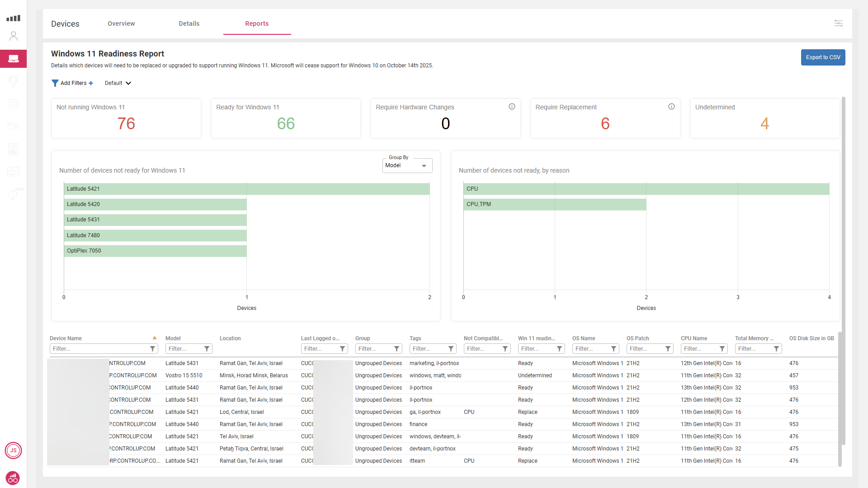Screen dimensions: 868x488
Task: Open the user profile sidebar icon
Action: pos(14,36)
